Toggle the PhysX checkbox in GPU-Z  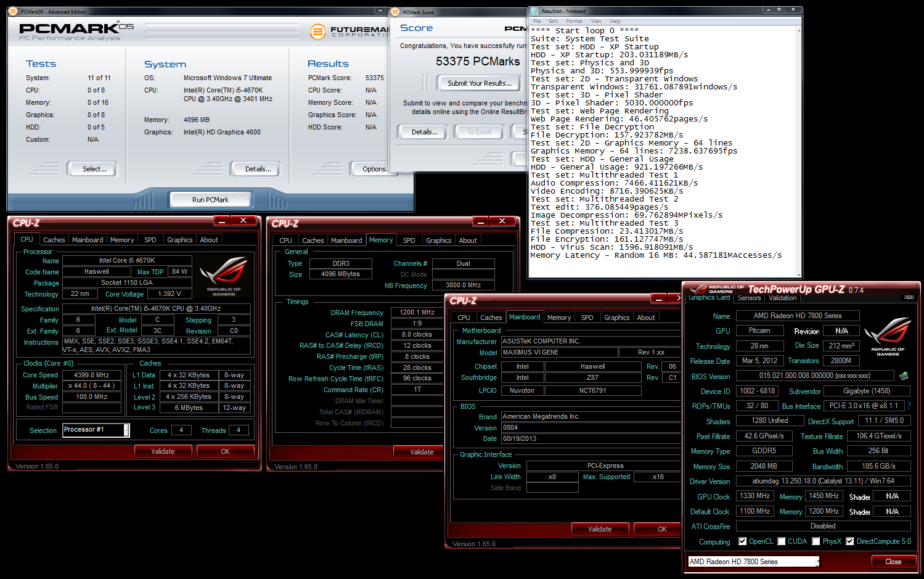(x=816, y=541)
